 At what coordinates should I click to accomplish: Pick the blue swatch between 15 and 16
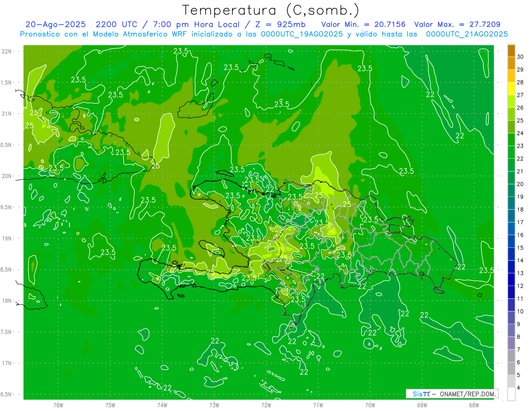point(511,241)
